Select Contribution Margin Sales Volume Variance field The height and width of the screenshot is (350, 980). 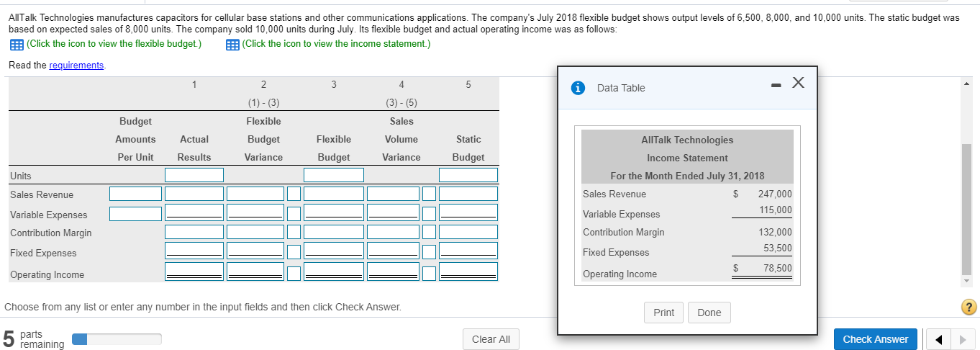(x=393, y=232)
